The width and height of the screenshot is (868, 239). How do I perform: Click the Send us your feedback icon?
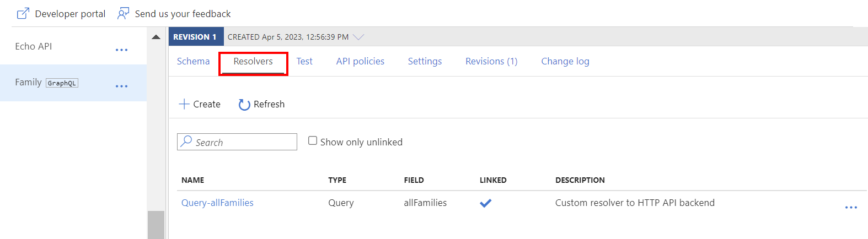click(x=124, y=14)
